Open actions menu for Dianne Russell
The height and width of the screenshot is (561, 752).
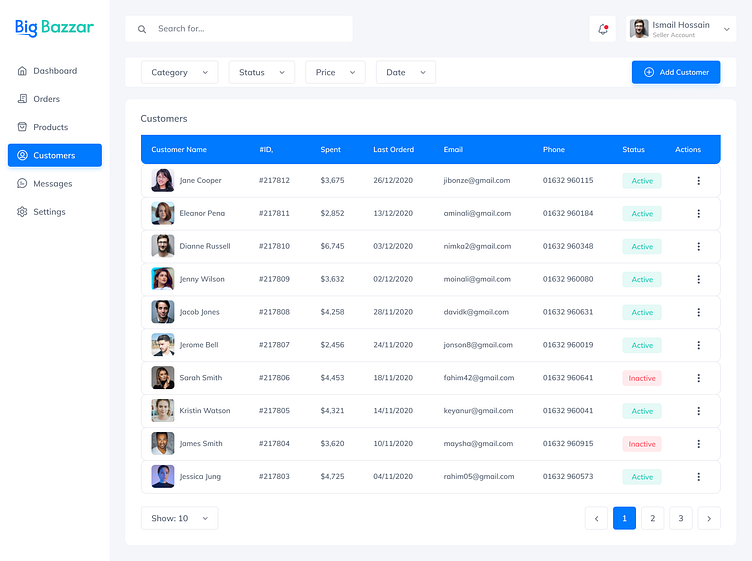point(698,246)
